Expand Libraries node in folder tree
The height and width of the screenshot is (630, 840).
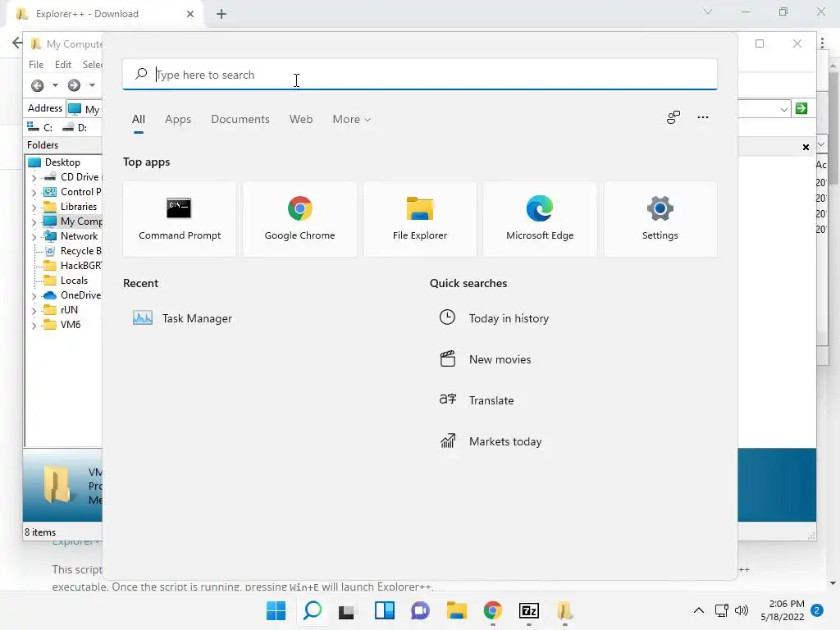34,207
